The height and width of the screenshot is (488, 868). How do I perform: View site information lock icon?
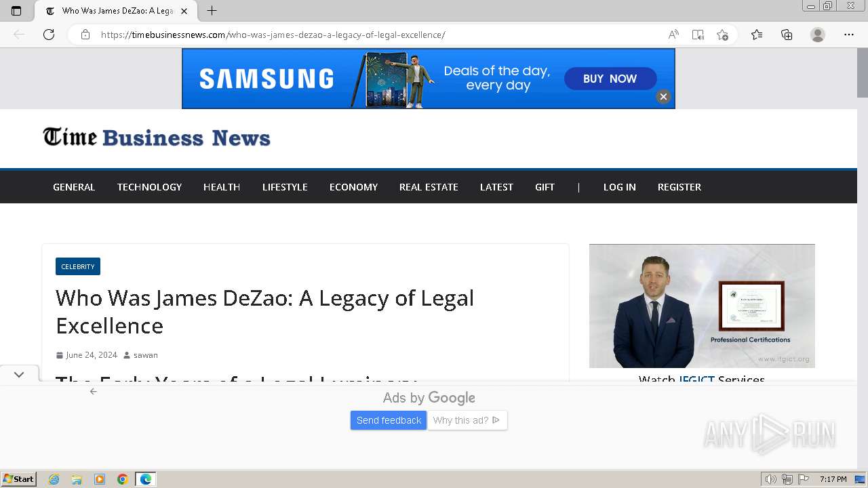click(85, 35)
